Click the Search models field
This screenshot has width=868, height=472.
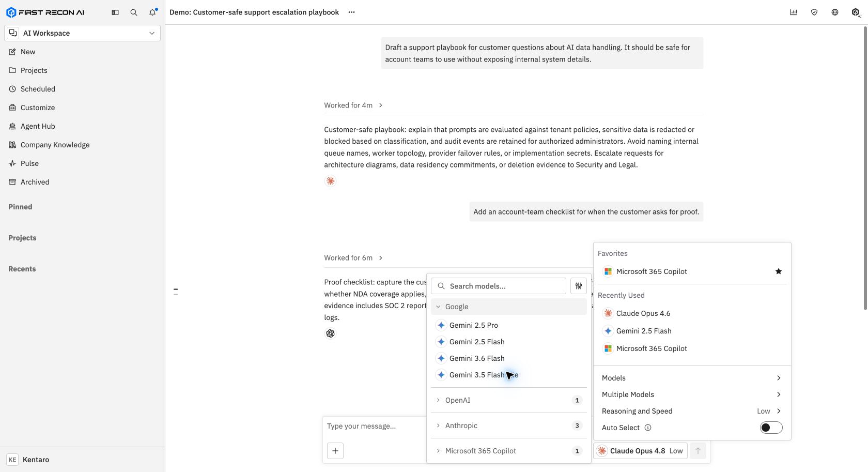click(x=499, y=286)
